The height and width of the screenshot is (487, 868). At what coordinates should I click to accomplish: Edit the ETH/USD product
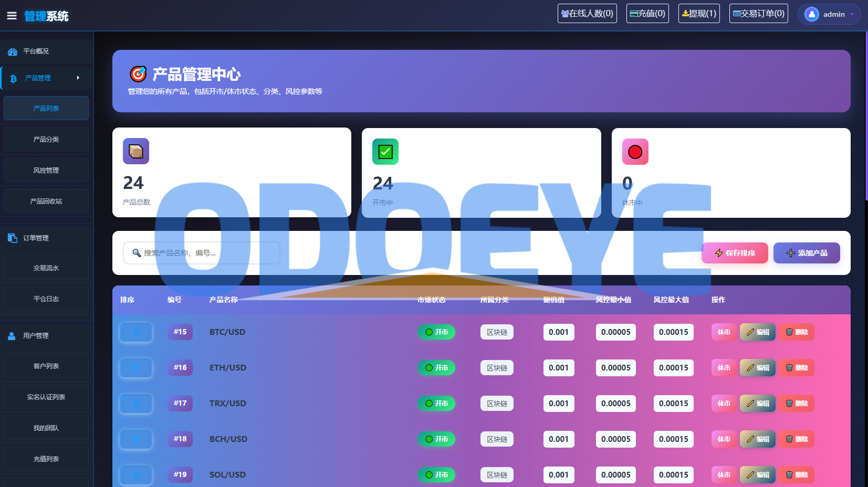click(758, 368)
